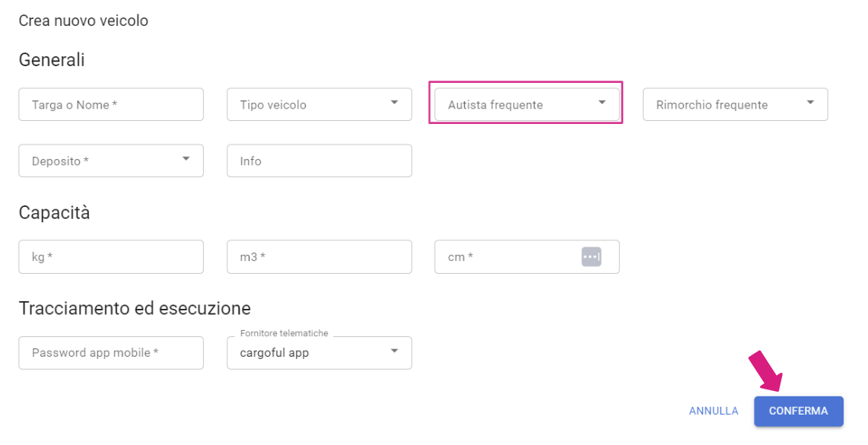
Task: Click the Fornitore telematiche dropdown arrow
Action: [x=394, y=351]
